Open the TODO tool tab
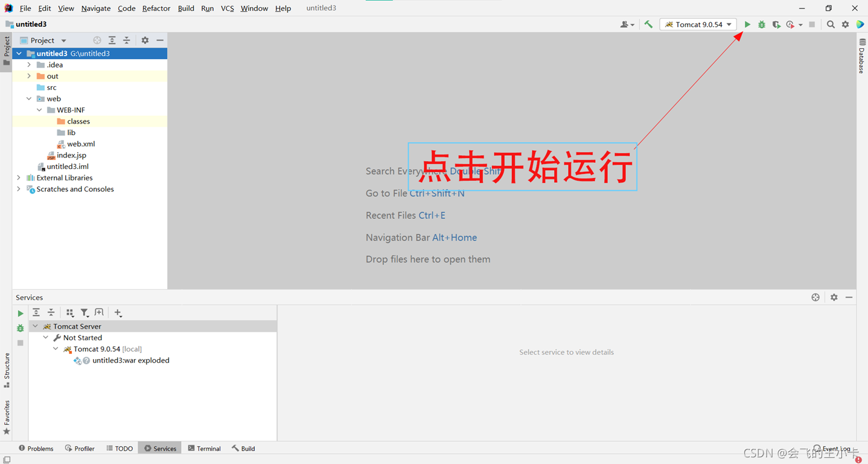The width and height of the screenshot is (868, 464). 120,448
